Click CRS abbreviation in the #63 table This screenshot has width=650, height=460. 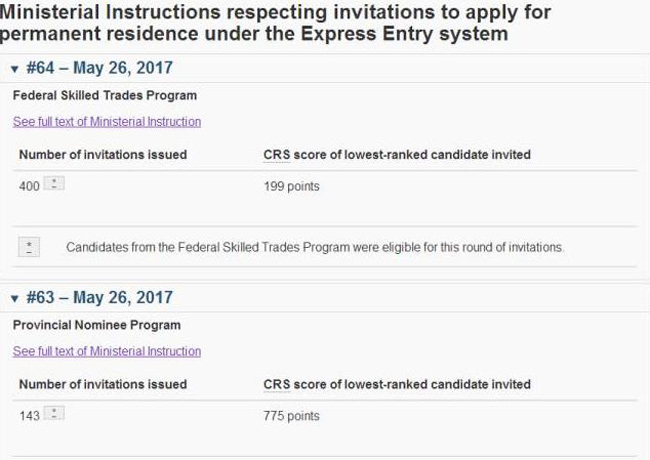276,385
